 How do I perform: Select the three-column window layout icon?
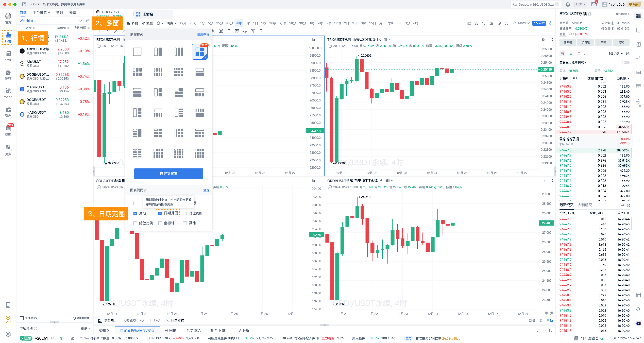click(179, 52)
